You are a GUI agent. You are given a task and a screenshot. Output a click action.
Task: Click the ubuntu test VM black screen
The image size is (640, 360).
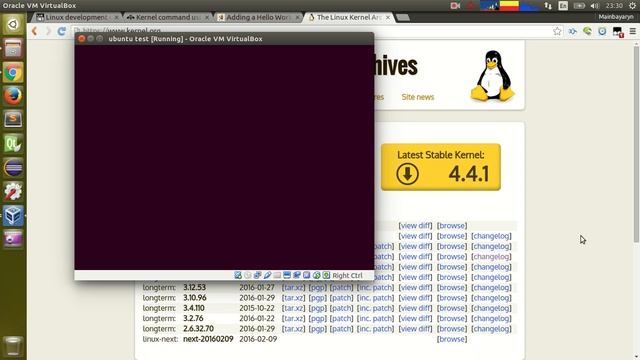pos(224,157)
